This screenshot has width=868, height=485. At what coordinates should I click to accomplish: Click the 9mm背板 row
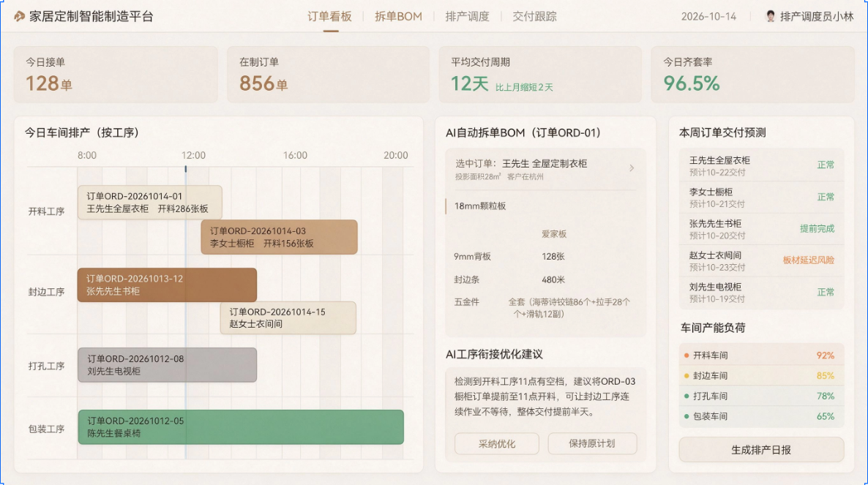click(x=545, y=257)
